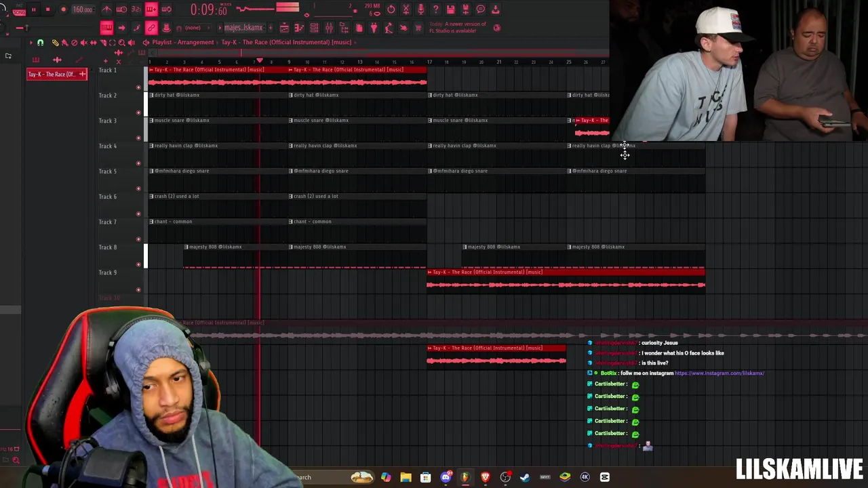Select the delete tool in playlist toolbar
Viewport: 868px width, 488px height.
click(75, 43)
